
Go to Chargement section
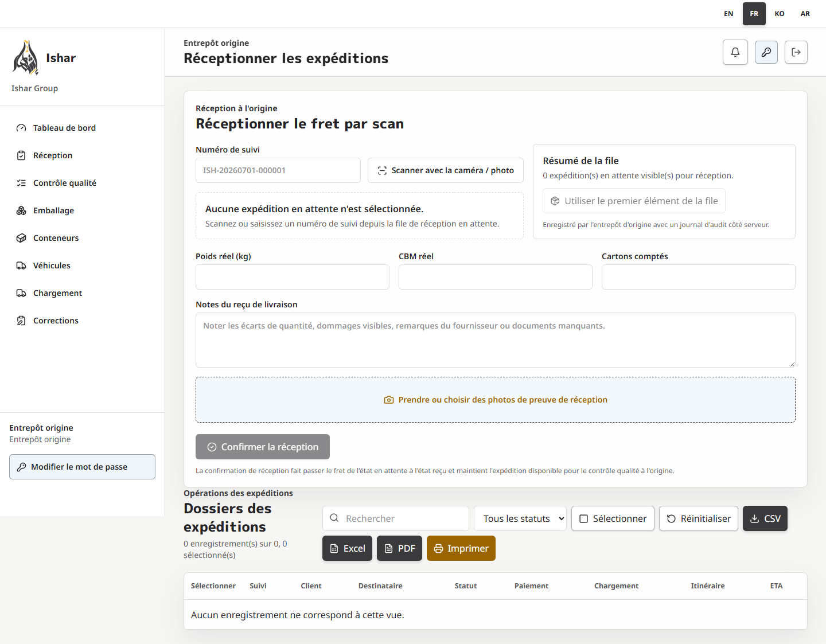(x=82, y=293)
